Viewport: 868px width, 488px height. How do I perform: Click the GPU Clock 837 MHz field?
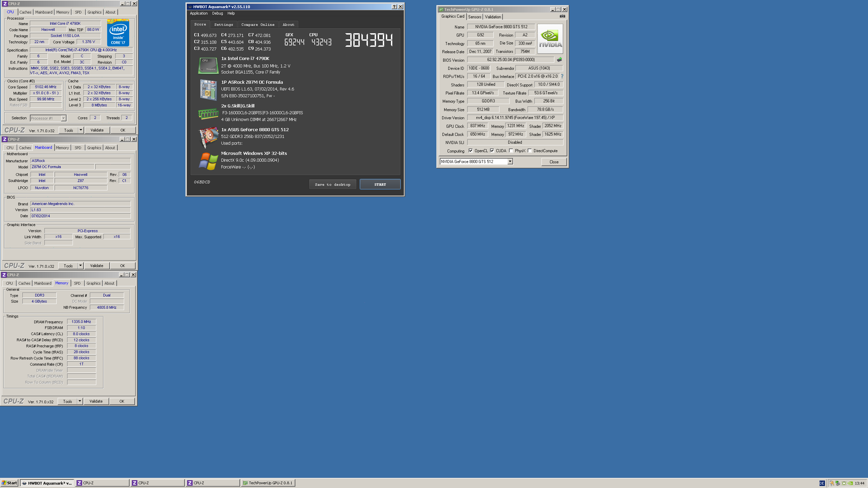(x=478, y=126)
